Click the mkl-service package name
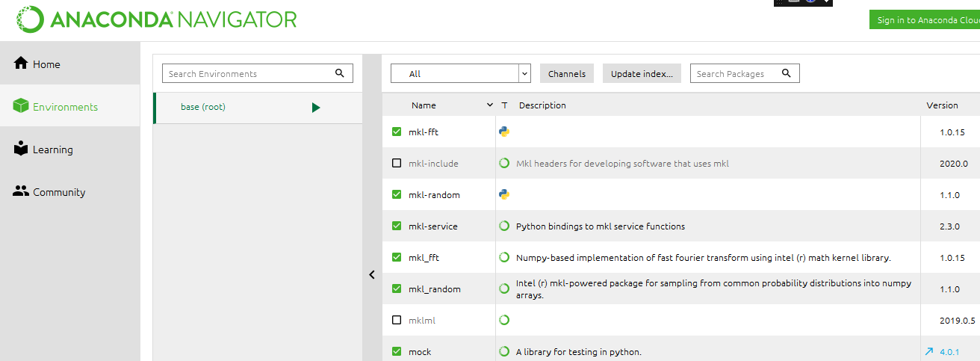The image size is (980, 361). (433, 226)
